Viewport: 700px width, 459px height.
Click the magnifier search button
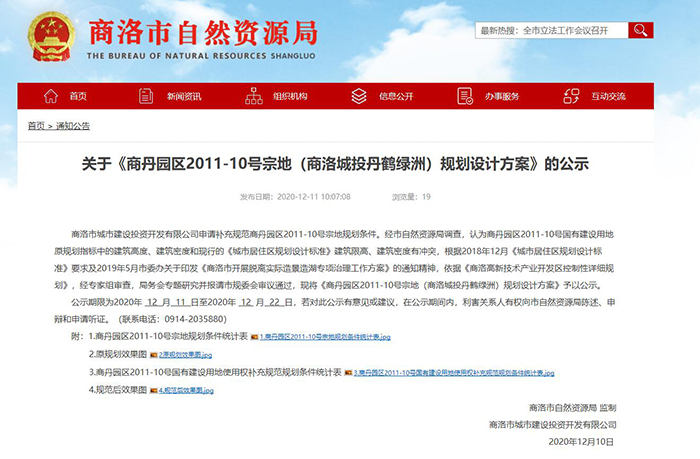coord(641,30)
